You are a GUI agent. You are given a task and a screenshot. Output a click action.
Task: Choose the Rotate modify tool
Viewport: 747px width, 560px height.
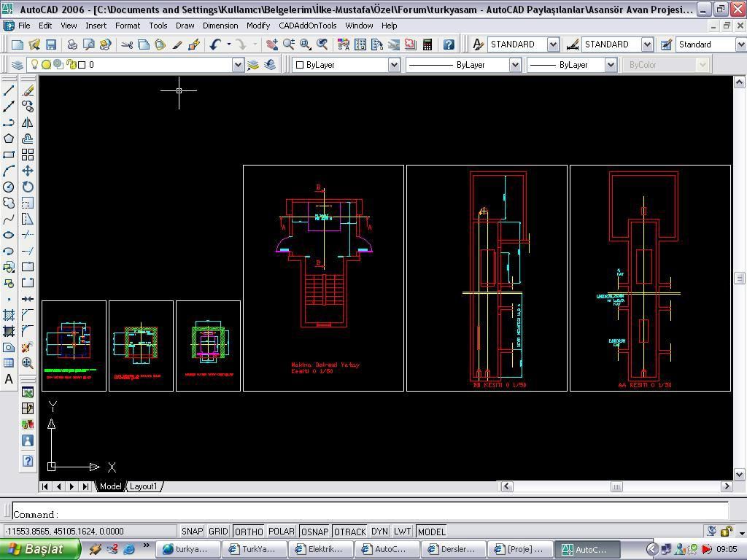28,187
